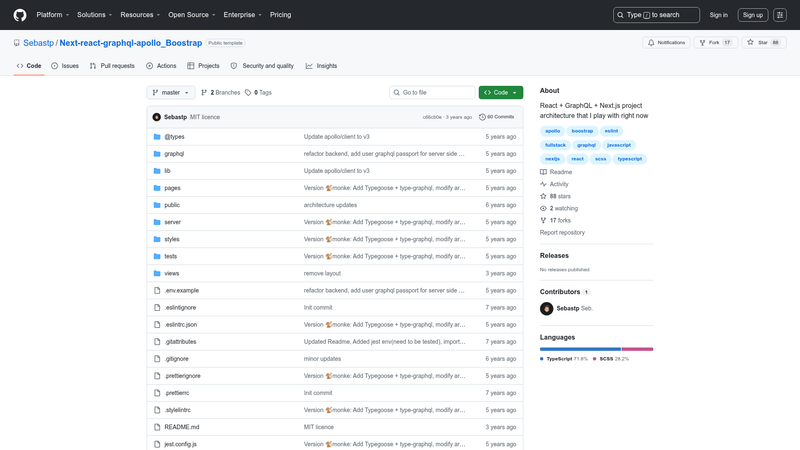This screenshot has width=800, height=450.
Task: View the 17 forks link
Action: pyautogui.click(x=555, y=220)
